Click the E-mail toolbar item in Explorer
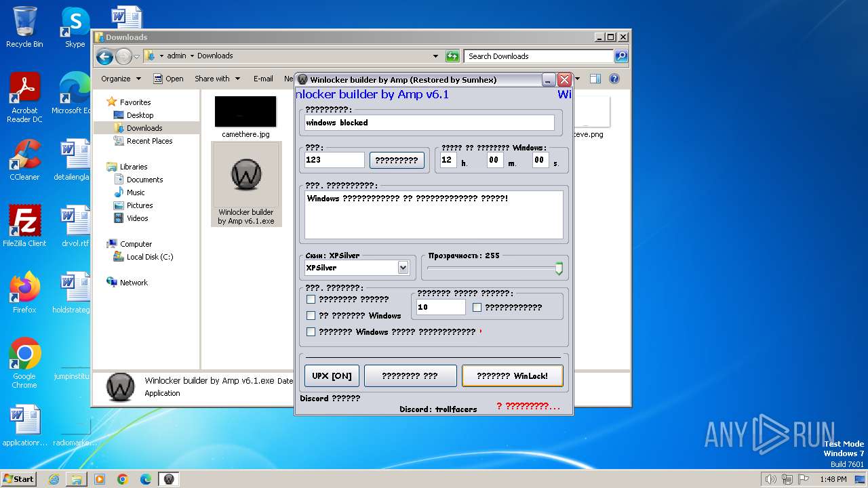The height and width of the screenshot is (488, 868). click(263, 79)
